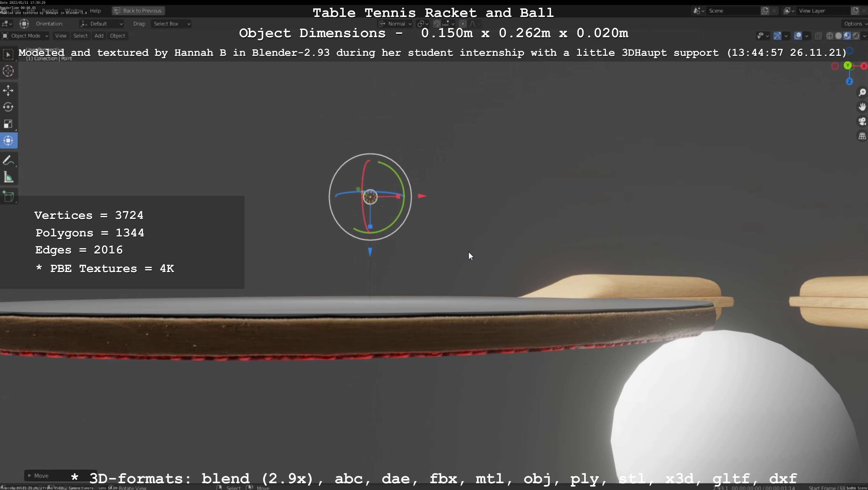
Task: Pick the Annotate pencil tool
Action: pyautogui.click(x=8, y=161)
